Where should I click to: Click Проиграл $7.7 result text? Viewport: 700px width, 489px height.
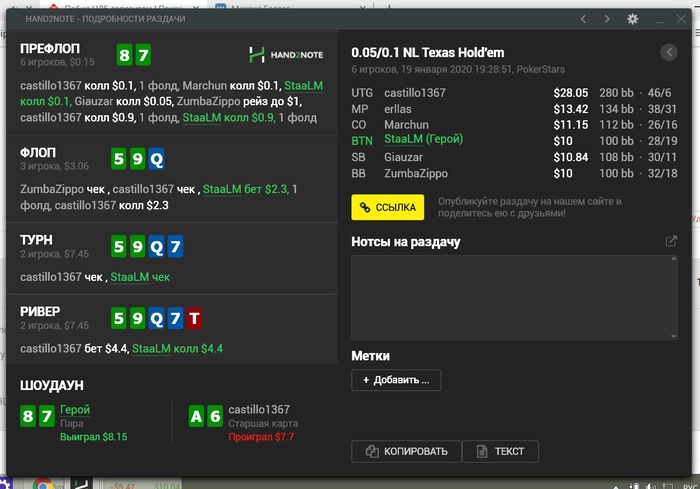pyautogui.click(x=261, y=437)
